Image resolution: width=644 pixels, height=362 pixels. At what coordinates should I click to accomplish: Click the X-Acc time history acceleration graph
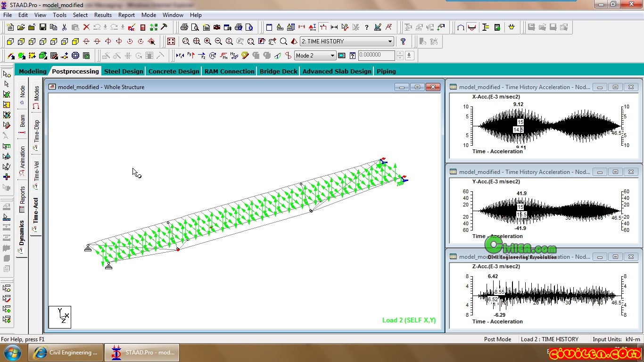coord(545,125)
